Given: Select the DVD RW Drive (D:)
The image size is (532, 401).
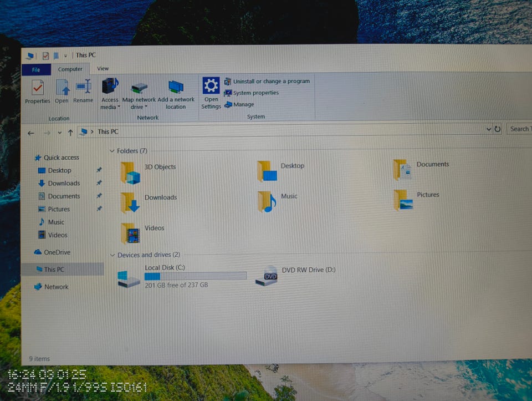Looking at the screenshot, I should point(295,275).
